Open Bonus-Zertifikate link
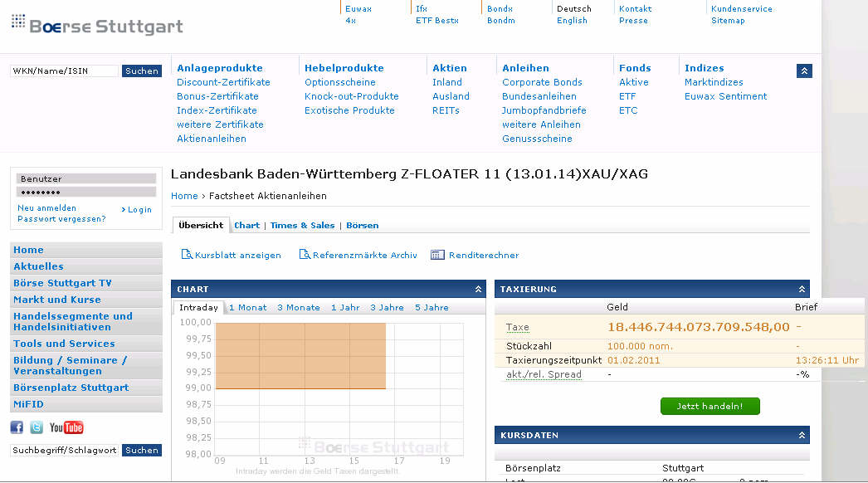This screenshot has width=868, height=483. tap(217, 96)
